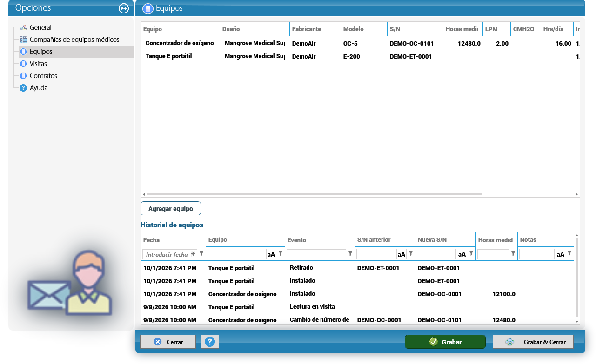The height and width of the screenshot is (364, 596).
Task: Sort the history grid by the Fecha header
Action: [174, 240]
